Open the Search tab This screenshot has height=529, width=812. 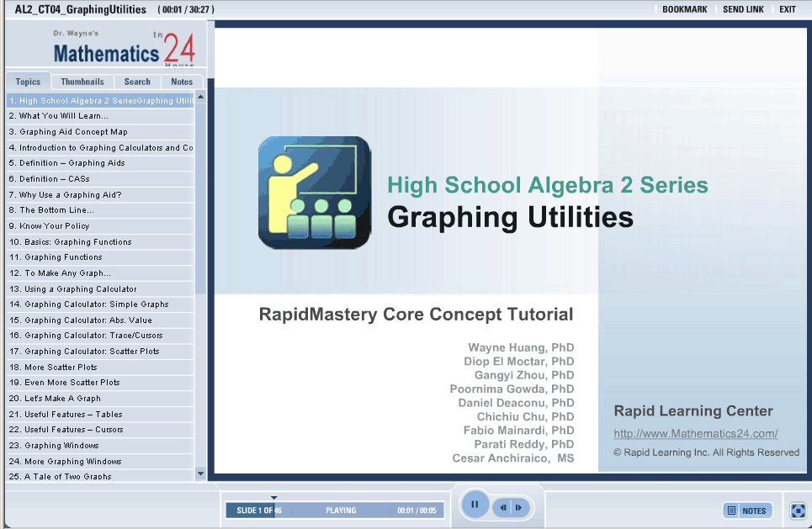point(137,82)
